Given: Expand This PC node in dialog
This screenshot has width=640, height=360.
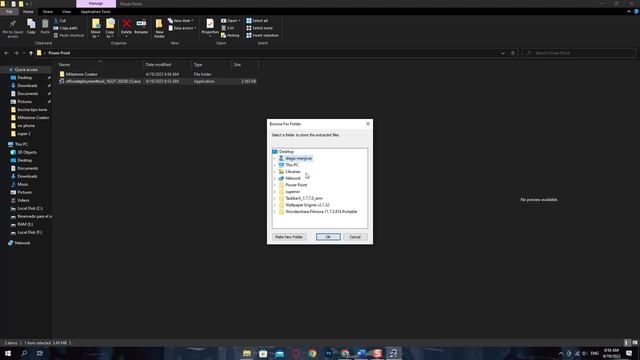Looking at the screenshot, I should (275, 165).
